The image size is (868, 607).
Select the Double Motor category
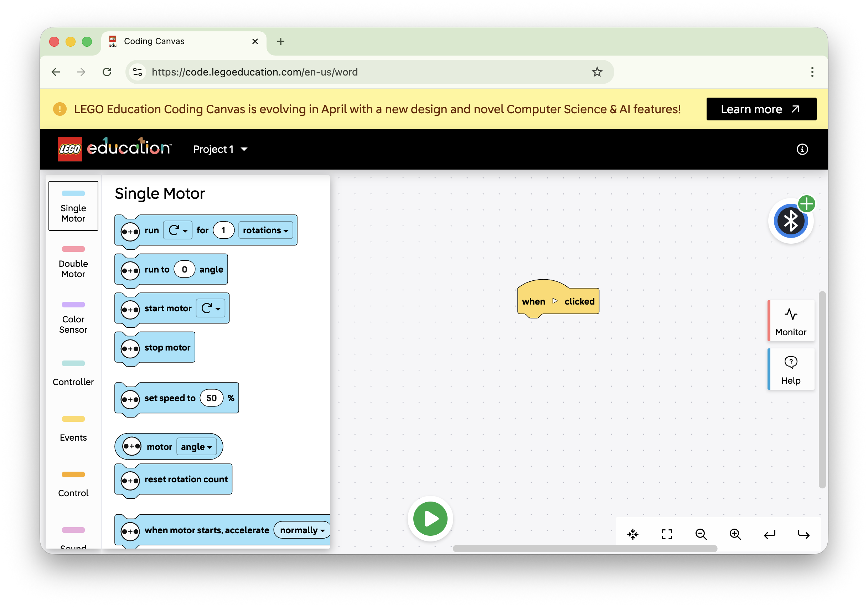tap(73, 263)
